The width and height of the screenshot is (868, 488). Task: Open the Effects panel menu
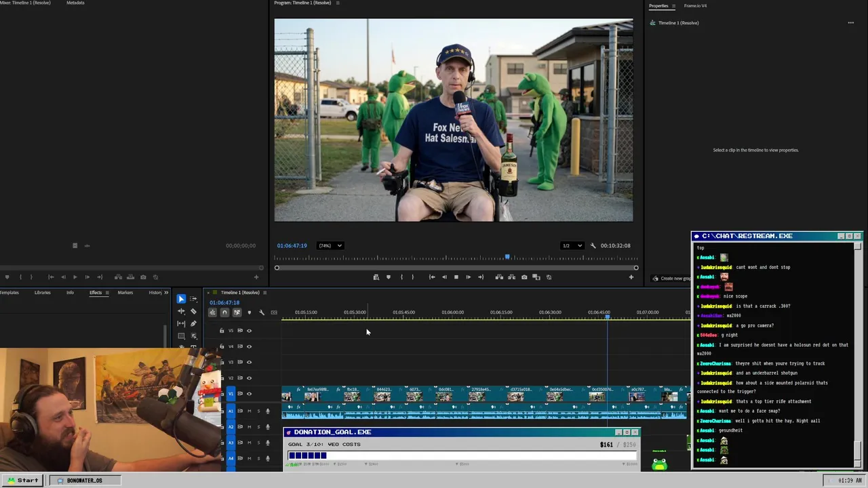(x=106, y=293)
